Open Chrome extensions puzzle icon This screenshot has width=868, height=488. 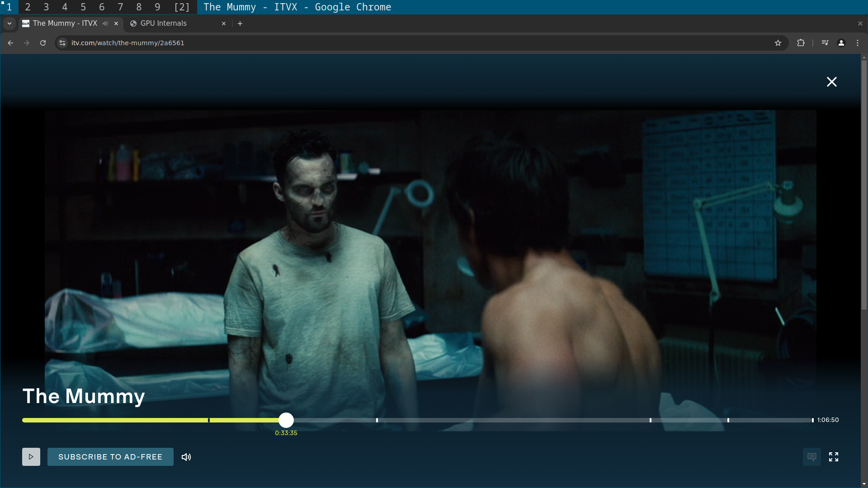tap(801, 43)
